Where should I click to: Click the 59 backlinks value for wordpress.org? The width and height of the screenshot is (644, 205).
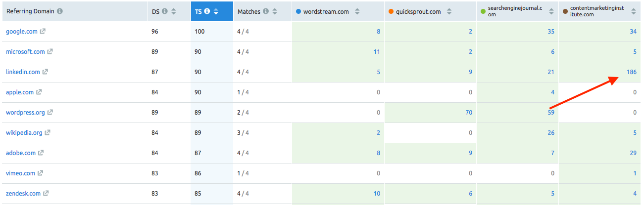tap(551, 113)
